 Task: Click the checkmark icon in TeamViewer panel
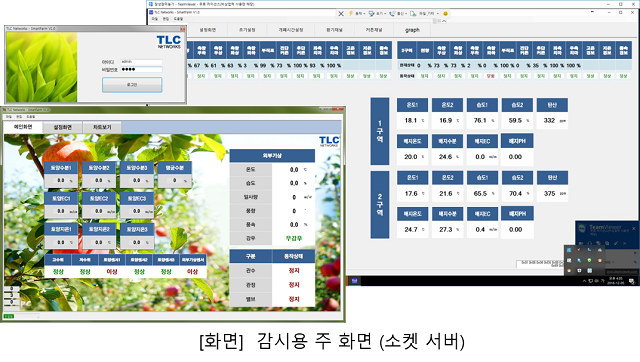click(616, 243)
